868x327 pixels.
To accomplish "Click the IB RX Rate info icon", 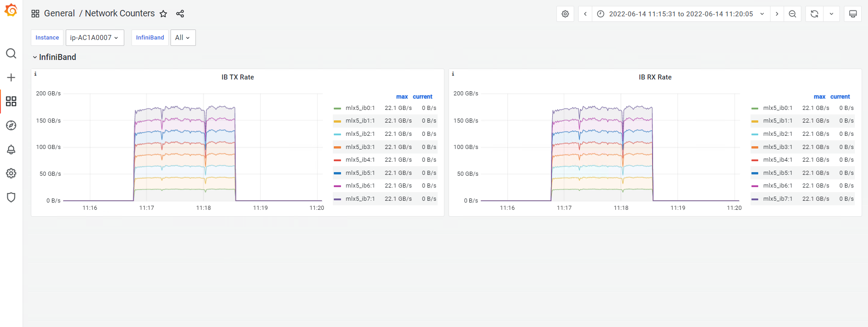I will coord(453,74).
